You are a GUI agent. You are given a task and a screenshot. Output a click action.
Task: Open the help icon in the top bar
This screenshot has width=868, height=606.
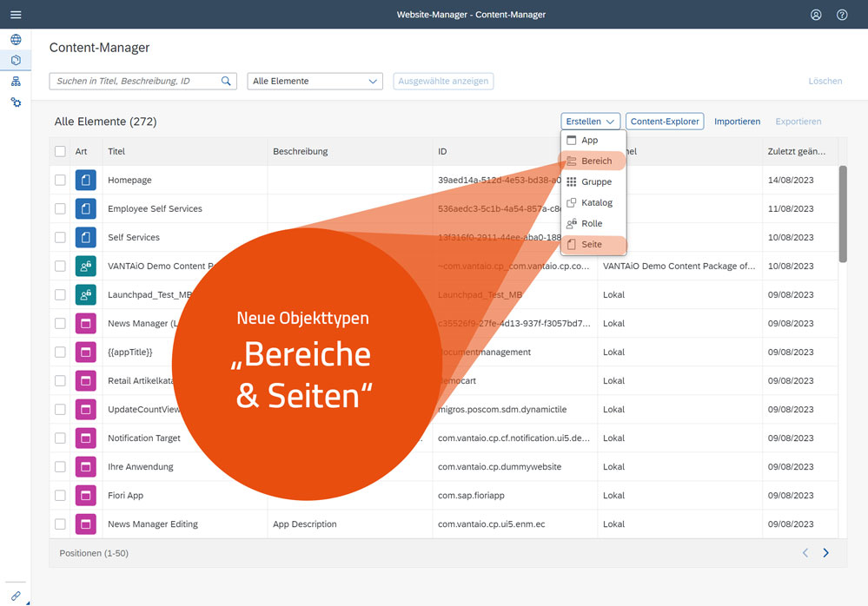coord(841,14)
